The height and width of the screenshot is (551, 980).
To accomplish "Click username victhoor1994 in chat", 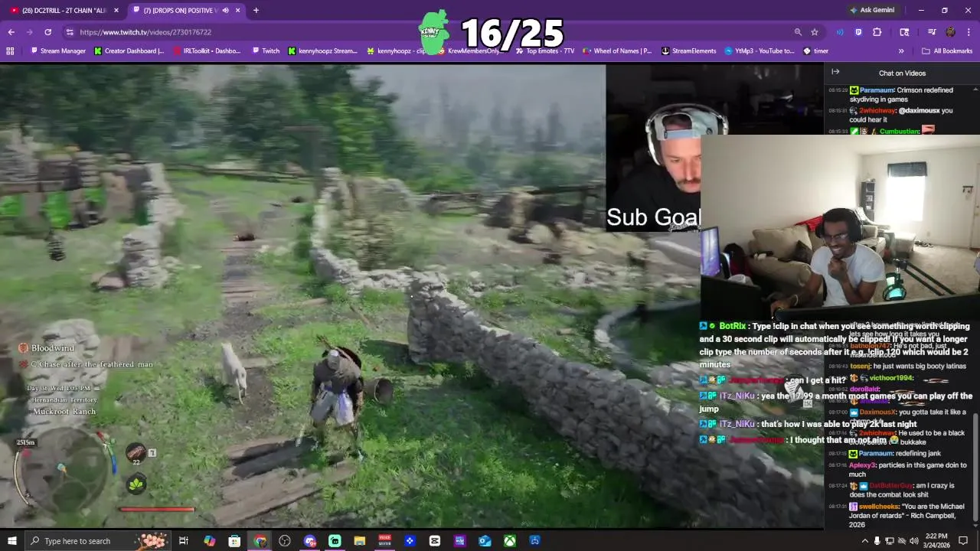I will click(x=891, y=378).
